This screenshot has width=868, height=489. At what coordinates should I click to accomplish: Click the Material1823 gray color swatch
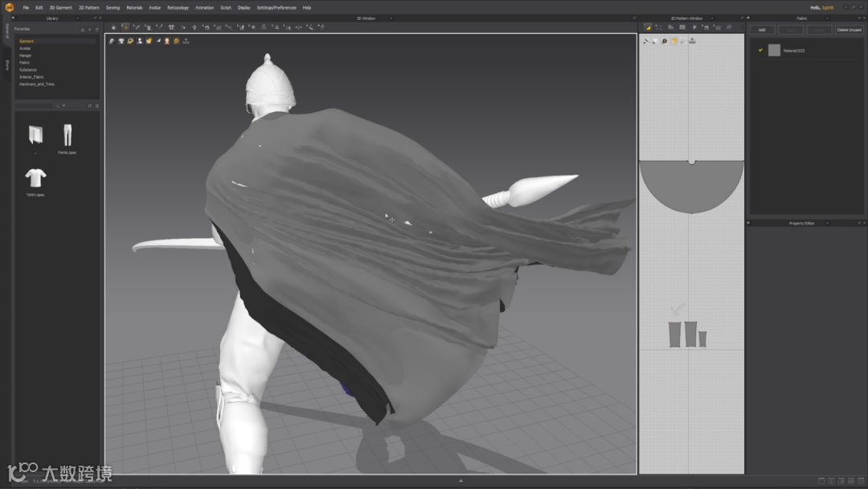point(774,50)
